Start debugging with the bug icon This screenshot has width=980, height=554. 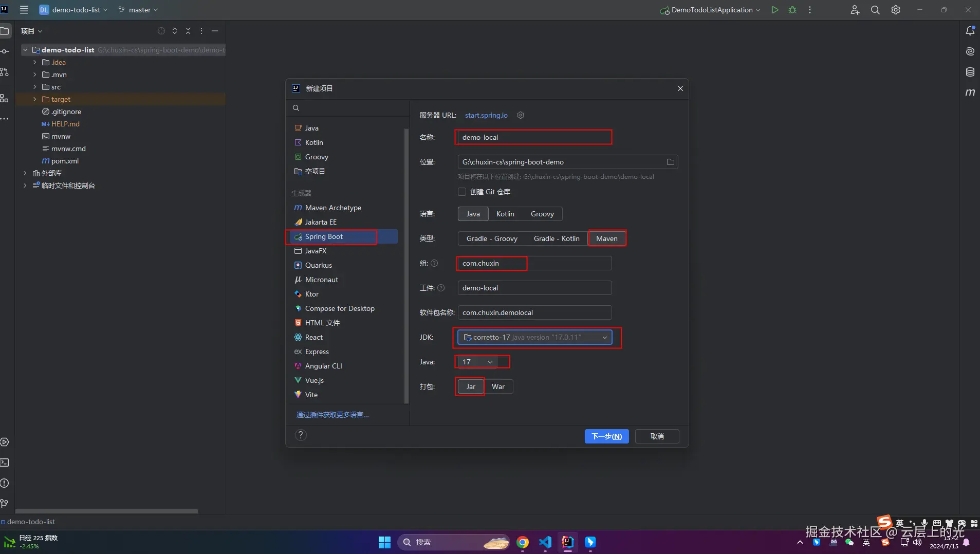coord(792,10)
